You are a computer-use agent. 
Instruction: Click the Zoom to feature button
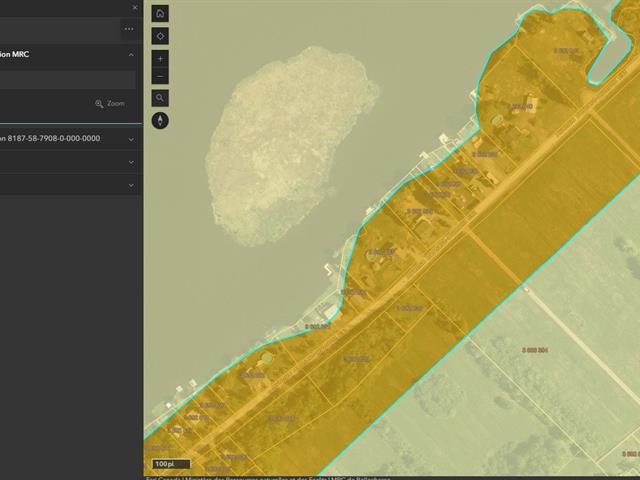(110, 103)
